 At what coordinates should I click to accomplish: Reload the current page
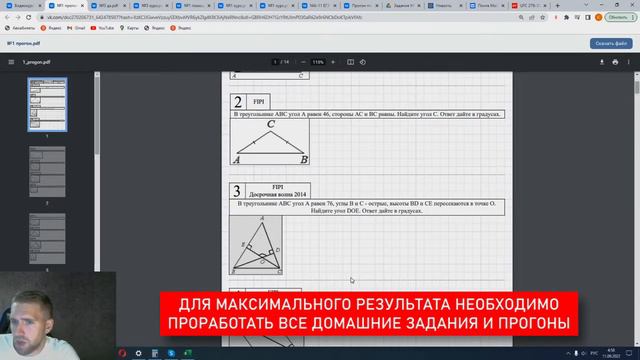click(29, 18)
